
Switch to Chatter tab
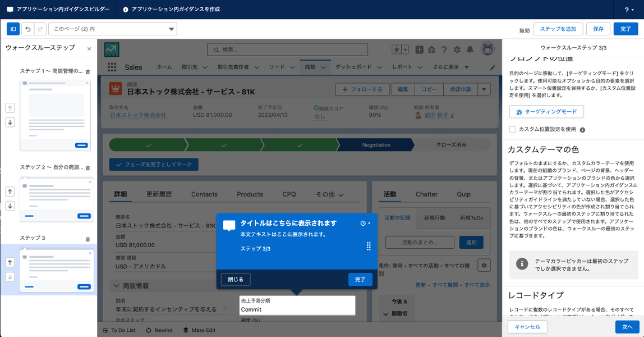pos(426,194)
